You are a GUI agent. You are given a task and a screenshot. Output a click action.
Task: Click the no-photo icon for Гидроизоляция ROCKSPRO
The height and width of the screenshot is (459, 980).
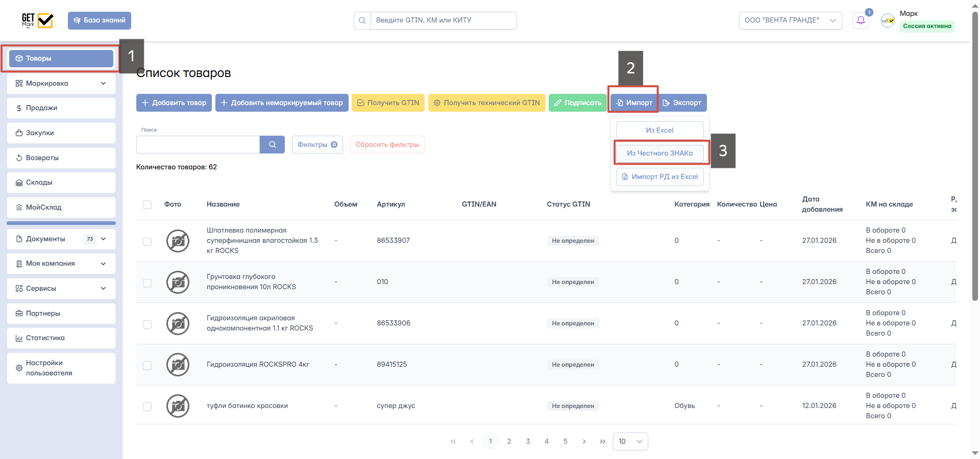tap(178, 365)
